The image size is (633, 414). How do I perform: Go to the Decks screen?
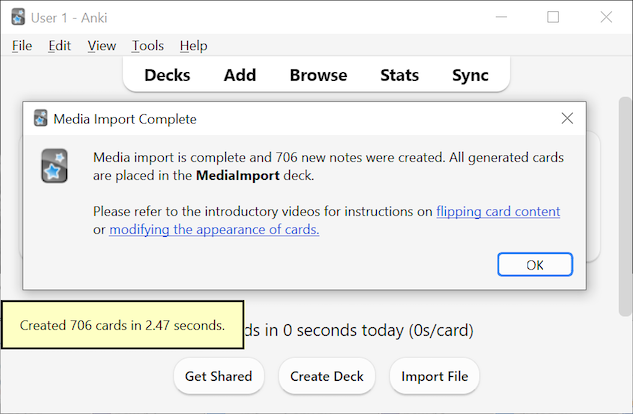pos(167,75)
